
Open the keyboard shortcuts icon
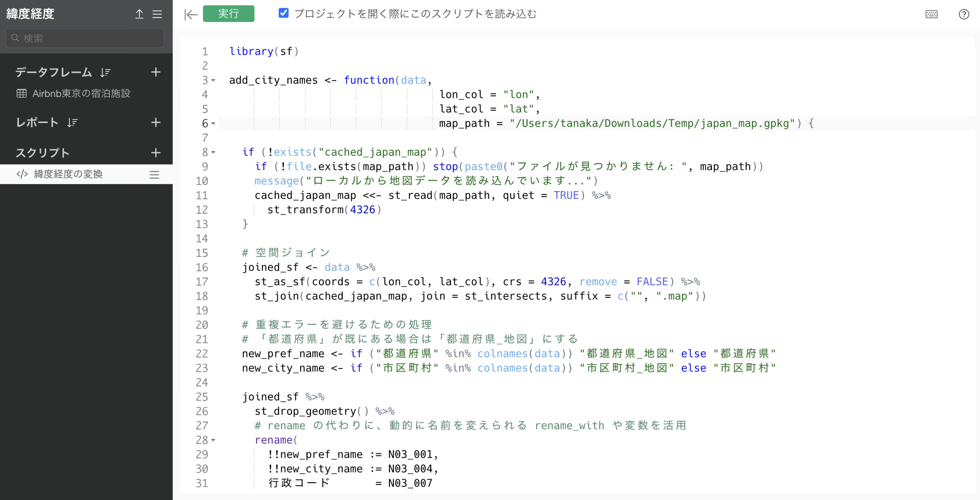point(931,14)
